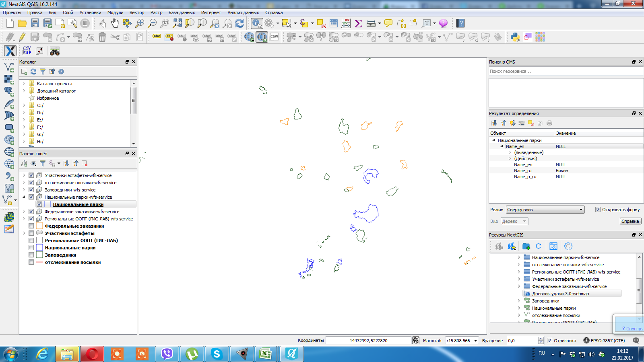Click the CSV SHP converter icon
This screenshot has height=362, width=644.
[x=27, y=51]
